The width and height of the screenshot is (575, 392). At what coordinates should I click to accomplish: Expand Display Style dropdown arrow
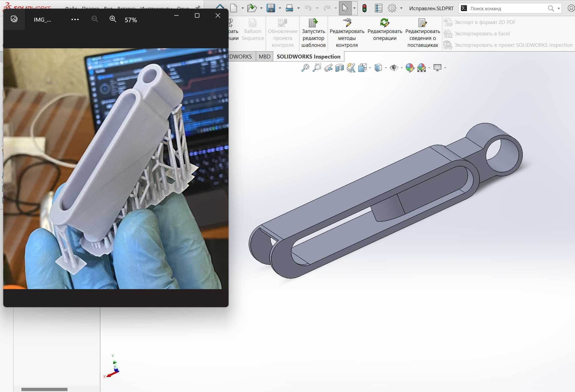coord(386,68)
